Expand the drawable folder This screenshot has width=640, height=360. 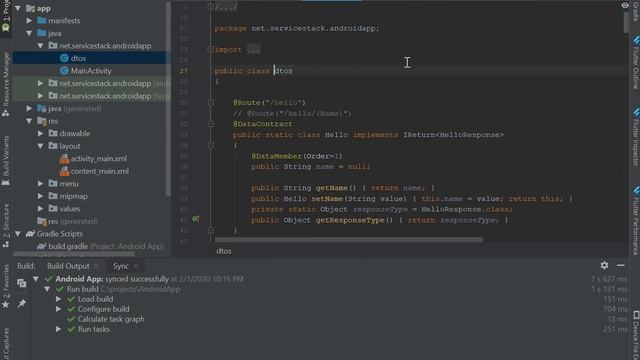(x=41, y=133)
